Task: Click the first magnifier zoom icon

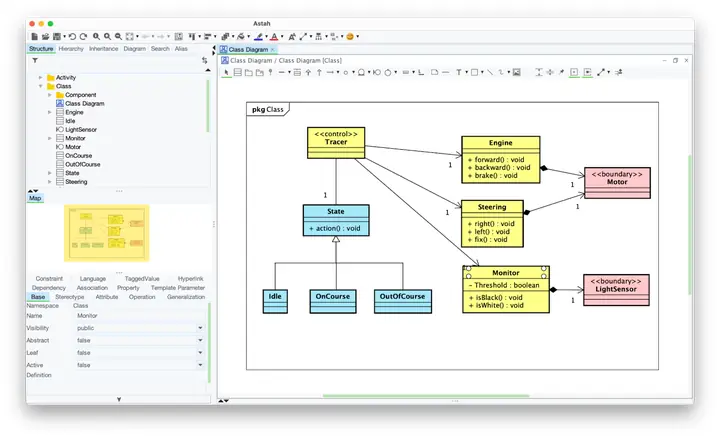Action: point(96,36)
